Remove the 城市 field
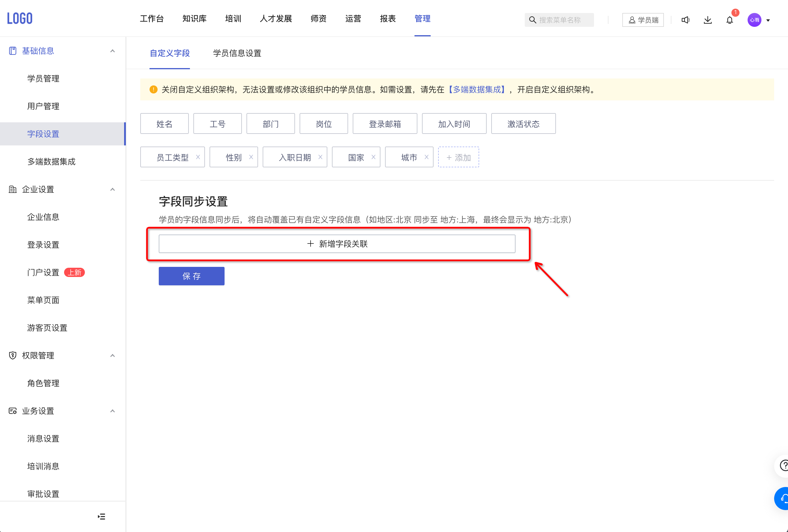The height and width of the screenshot is (532, 788). pyautogui.click(x=427, y=157)
